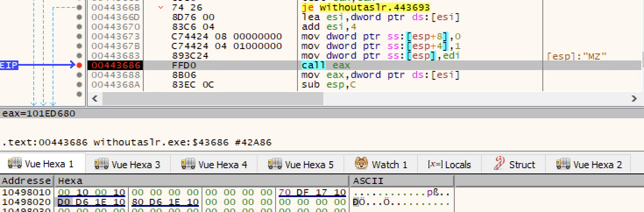The width and height of the screenshot is (644, 212).
Task: Click hex bytes 80 D6 1E 10
Action: [165, 202]
